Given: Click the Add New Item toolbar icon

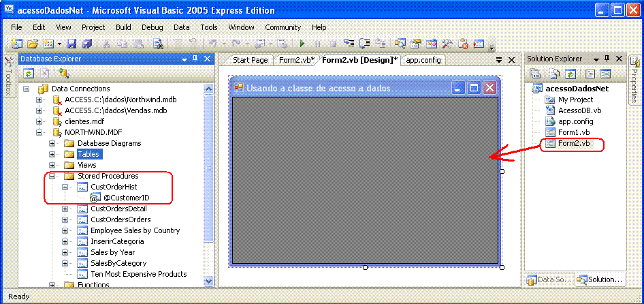Looking at the screenshot, I should coord(48,44).
